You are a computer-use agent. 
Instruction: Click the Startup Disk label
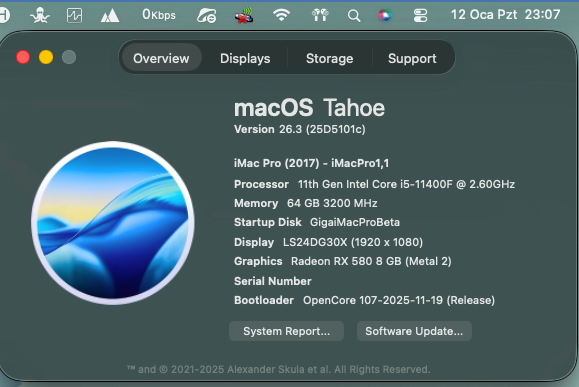[x=268, y=222]
